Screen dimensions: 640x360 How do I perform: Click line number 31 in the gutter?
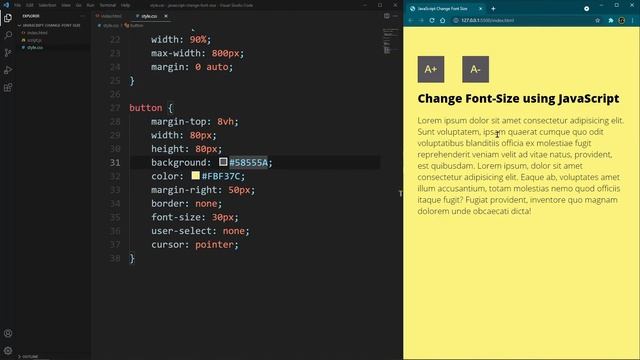tap(115, 162)
